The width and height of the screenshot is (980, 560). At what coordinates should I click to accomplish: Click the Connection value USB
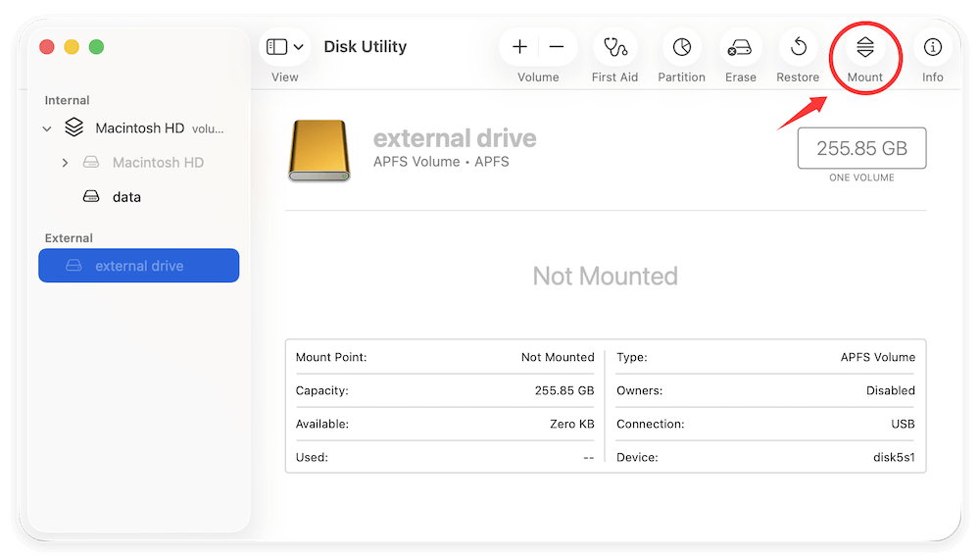point(904,425)
